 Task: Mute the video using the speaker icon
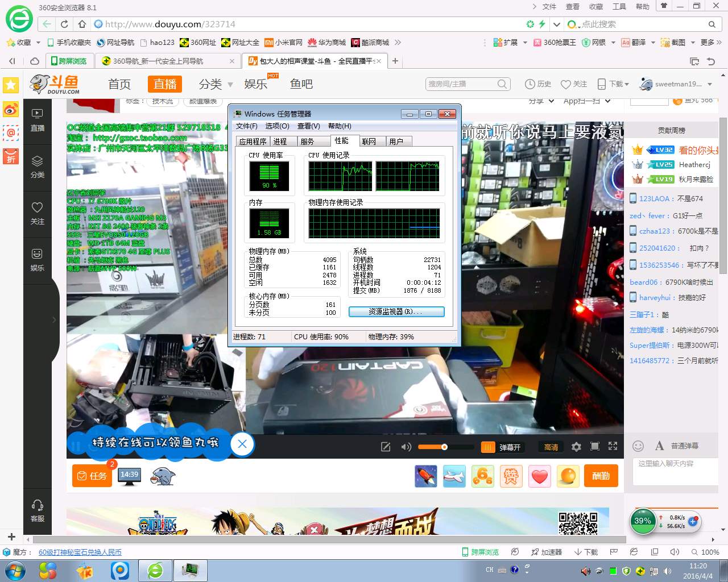click(x=406, y=447)
